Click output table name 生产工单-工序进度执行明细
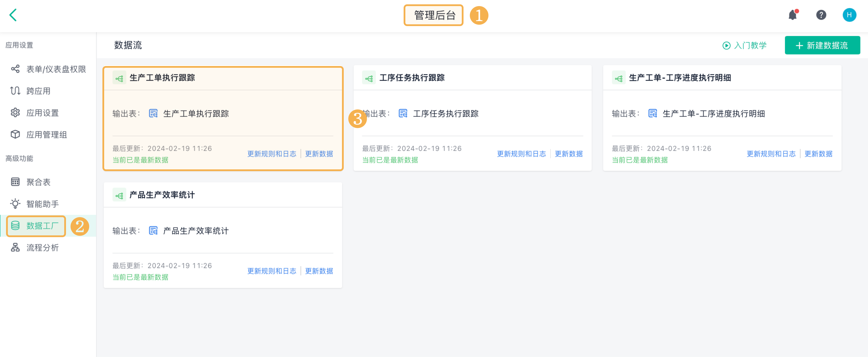Viewport: 868px width, 357px height. (713, 114)
